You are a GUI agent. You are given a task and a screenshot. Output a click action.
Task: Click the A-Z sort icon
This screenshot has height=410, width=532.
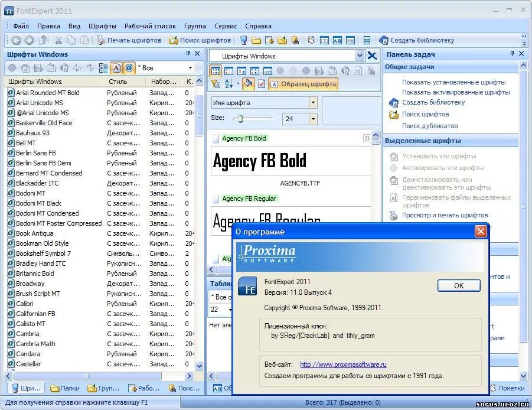coord(229,84)
